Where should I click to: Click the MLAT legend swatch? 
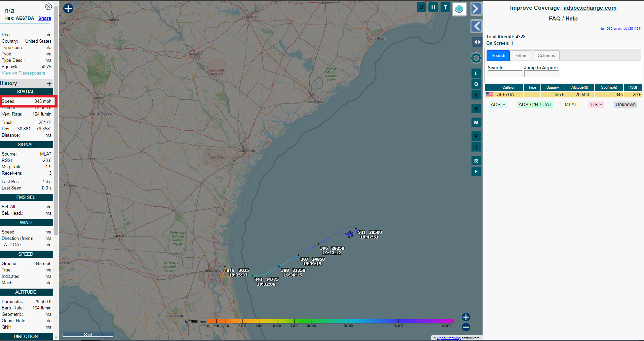(571, 104)
